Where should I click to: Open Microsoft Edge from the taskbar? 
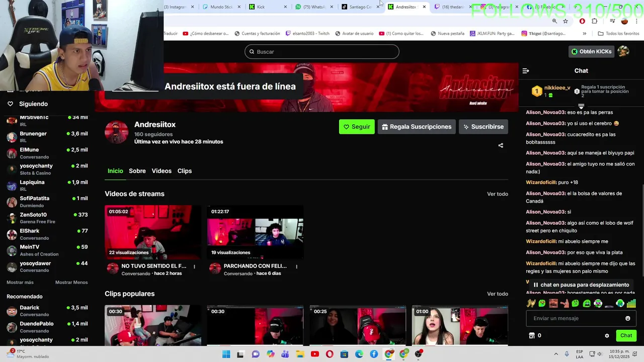point(359,354)
